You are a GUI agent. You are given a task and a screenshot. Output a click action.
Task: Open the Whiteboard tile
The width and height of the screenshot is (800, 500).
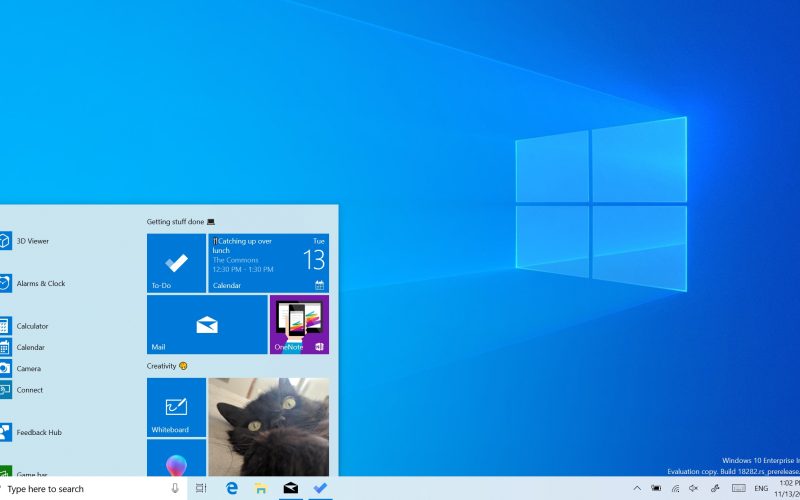(x=176, y=407)
